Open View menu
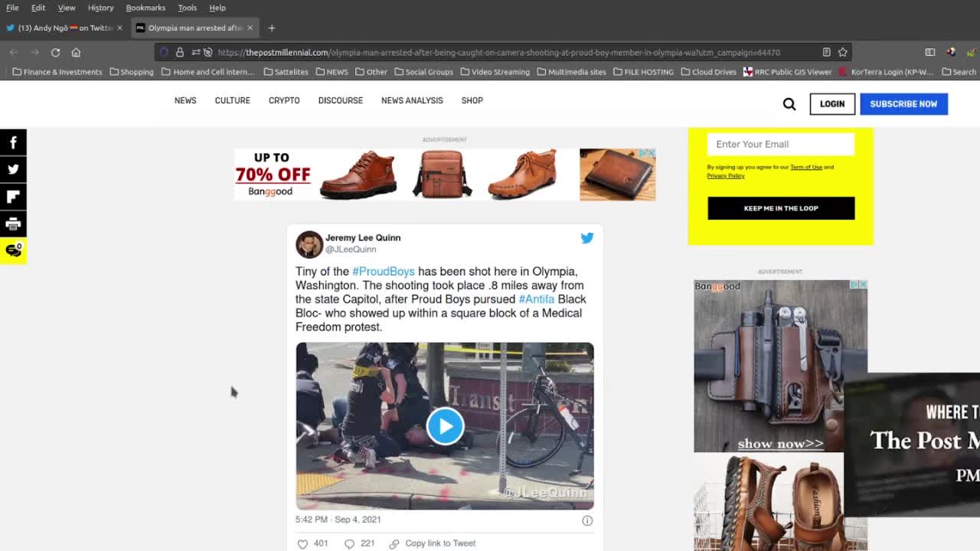980x551 pixels. 67,8
